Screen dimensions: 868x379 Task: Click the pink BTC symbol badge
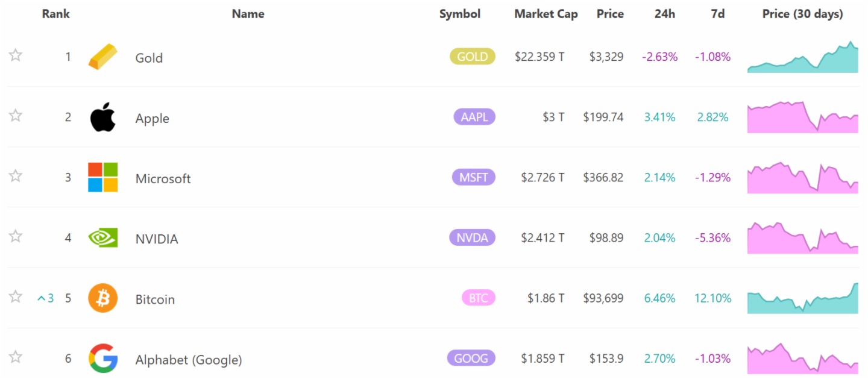coord(478,298)
